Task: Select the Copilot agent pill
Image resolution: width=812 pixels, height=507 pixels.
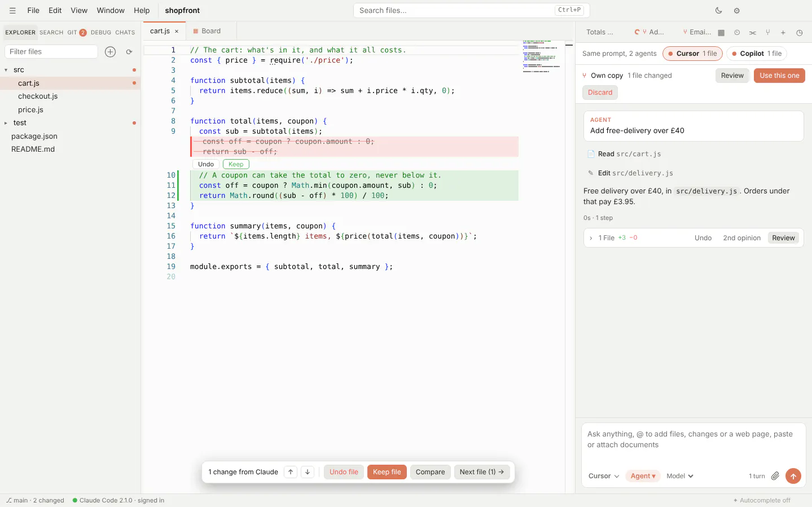Action: (757, 54)
